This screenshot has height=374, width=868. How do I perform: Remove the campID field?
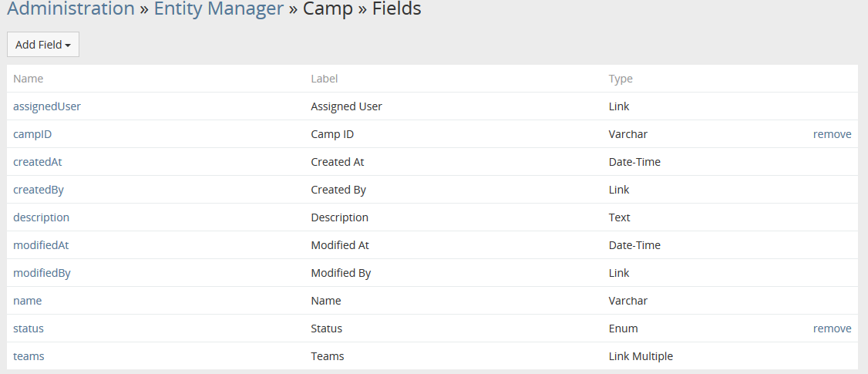point(832,134)
